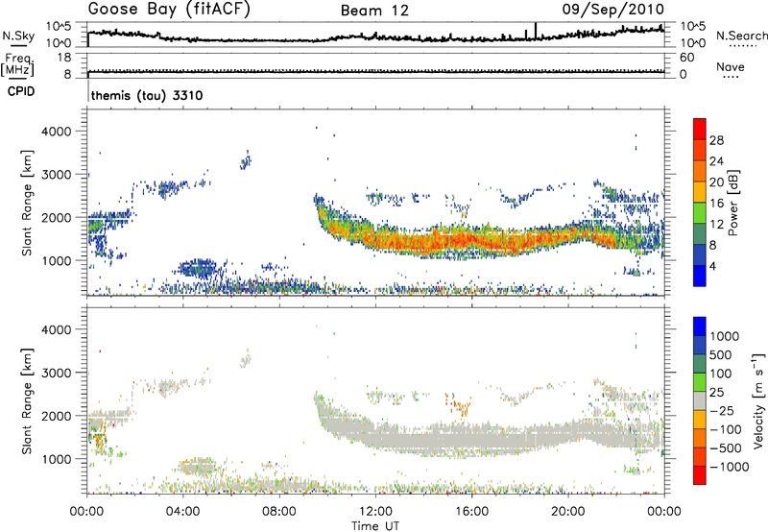Select the 'CPID' row label
The image size is (768, 532).
tap(21, 91)
